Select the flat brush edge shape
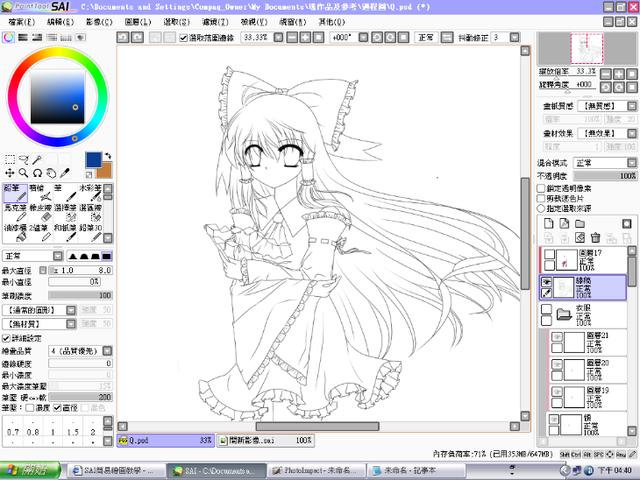Screen dimensions: 640x480 (107, 256)
